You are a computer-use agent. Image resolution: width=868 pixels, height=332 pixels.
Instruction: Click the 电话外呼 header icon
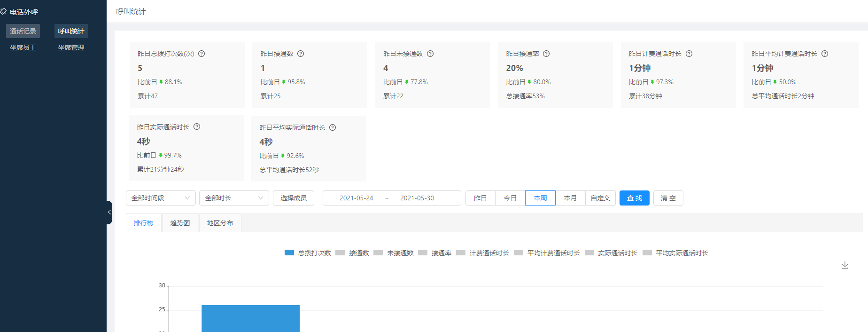(x=3, y=11)
